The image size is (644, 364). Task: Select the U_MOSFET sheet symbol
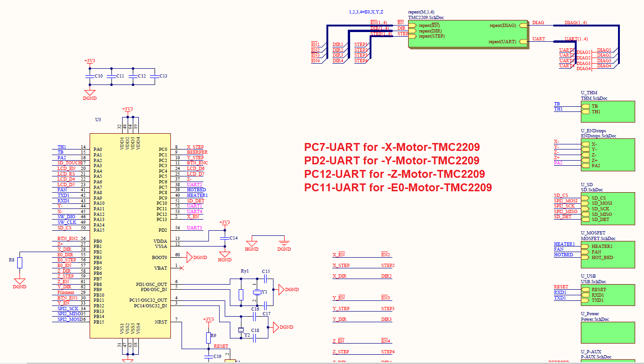(x=608, y=254)
